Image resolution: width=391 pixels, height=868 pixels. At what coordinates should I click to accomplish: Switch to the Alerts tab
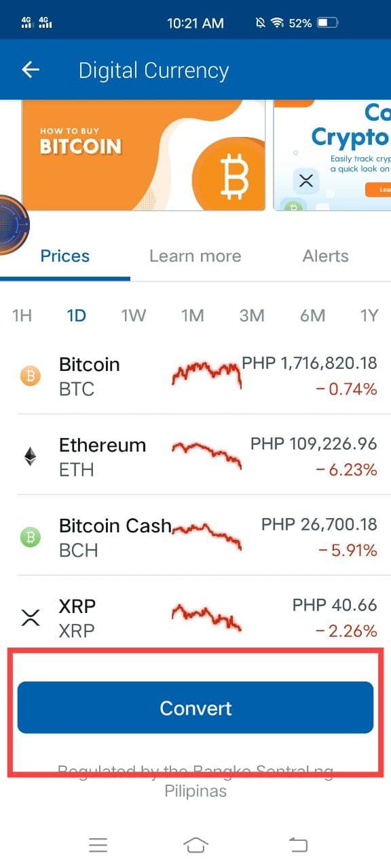(x=326, y=256)
